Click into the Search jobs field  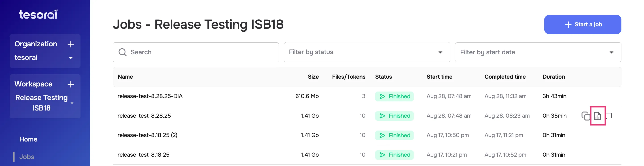(x=200, y=52)
